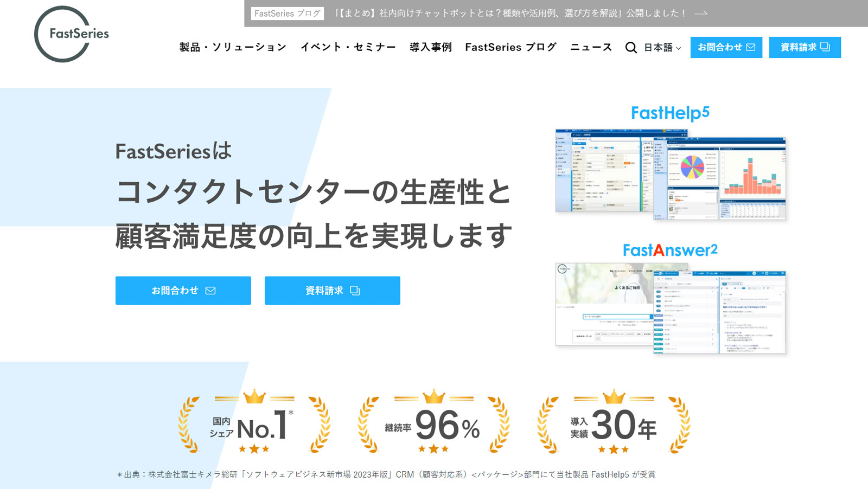Viewport: 868px width, 489px height.
Task: Click the header 資料請求 button
Action: tap(805, 47)
